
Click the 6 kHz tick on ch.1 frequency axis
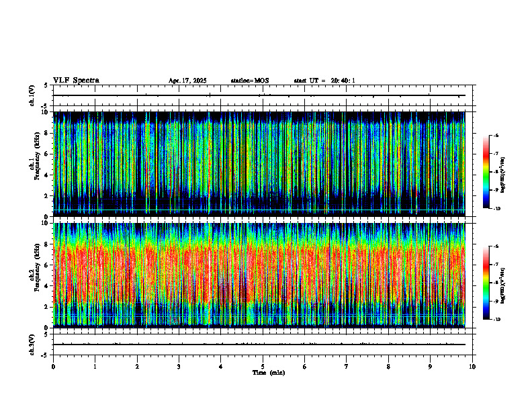(47, 154)
